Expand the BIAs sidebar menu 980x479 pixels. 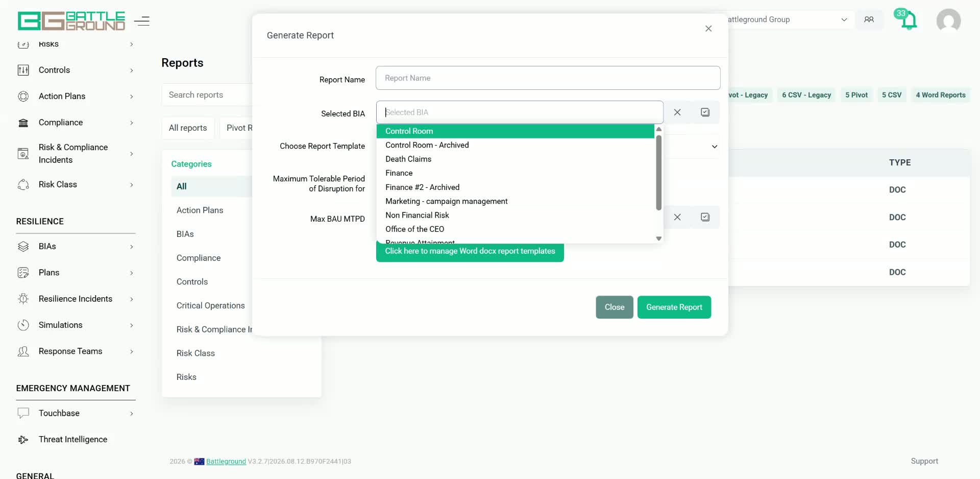click(x=132, y=246)
